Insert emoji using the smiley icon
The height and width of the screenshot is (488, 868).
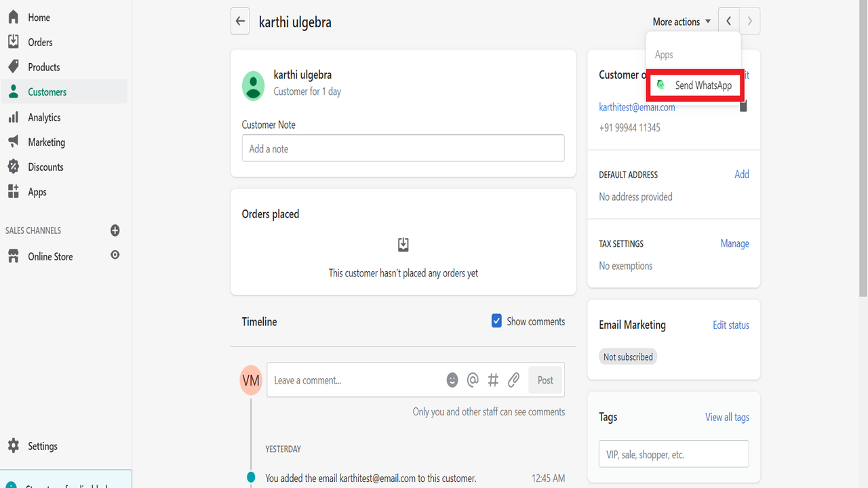pyautogui.click(x=452, y=380)
